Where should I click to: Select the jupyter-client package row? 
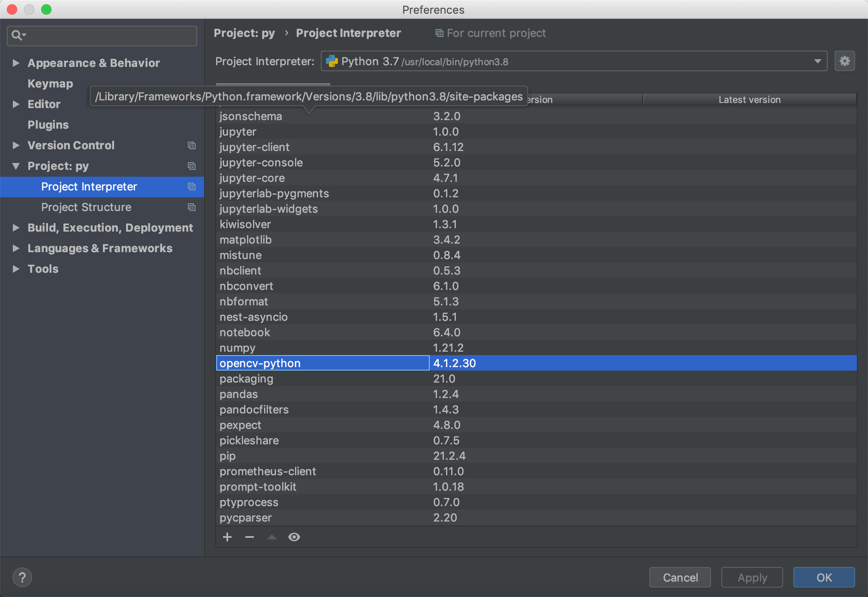point(536,147)
